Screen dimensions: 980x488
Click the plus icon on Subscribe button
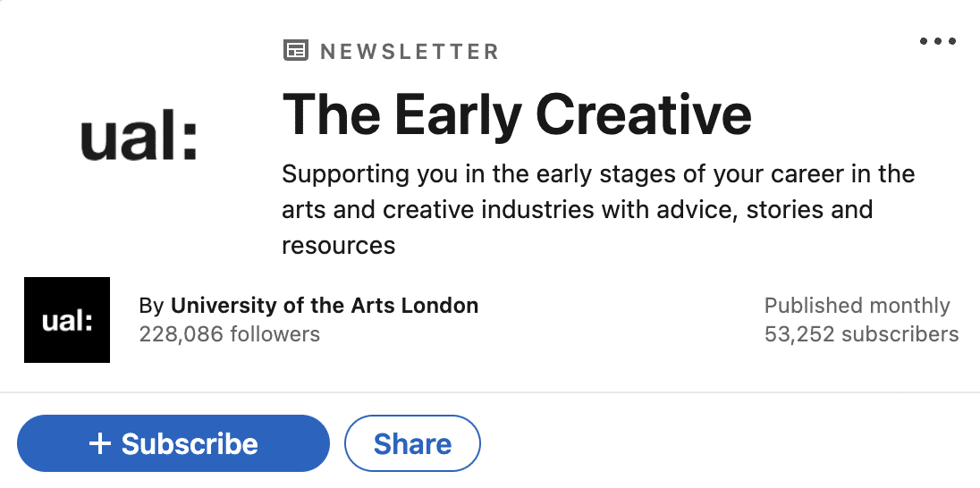click(x=100, y=443)
